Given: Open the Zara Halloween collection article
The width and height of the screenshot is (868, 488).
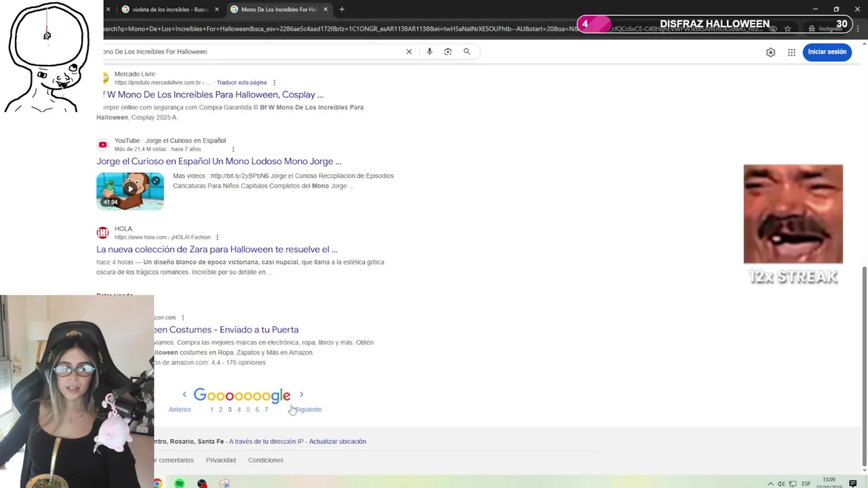Looking at the screenshot, I should (x=217, y=249).
